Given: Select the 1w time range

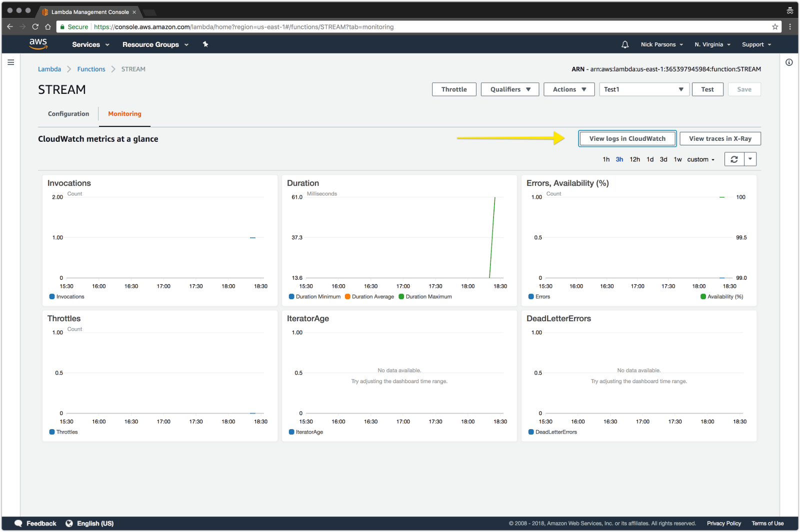Looking at the screenshot, I should pos(677,159).
